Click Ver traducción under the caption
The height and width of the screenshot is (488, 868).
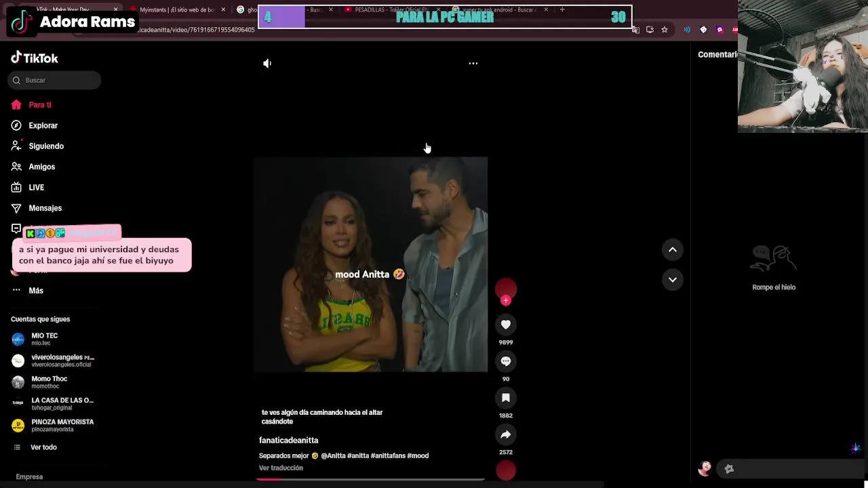click(x=281, y=468)
